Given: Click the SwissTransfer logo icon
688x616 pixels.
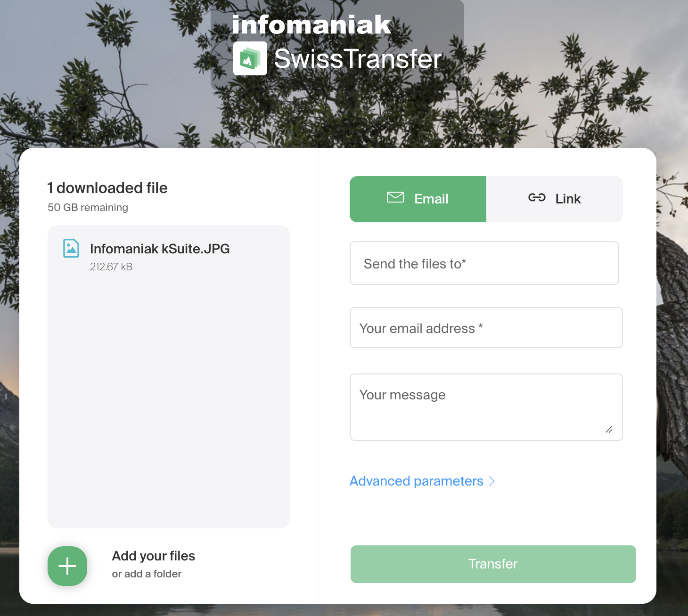Looking at the screenshot, I should (250, 58).
